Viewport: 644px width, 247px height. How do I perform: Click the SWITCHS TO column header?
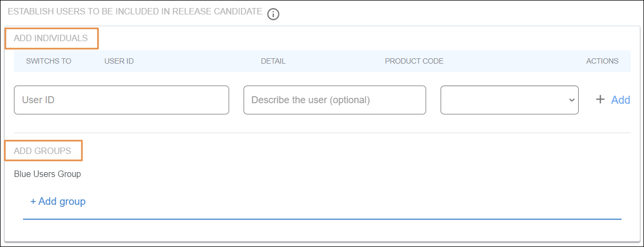tap(48, 61)
